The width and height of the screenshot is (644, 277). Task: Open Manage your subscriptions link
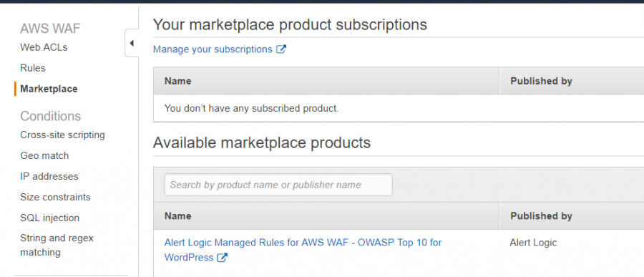pos(213,49)
